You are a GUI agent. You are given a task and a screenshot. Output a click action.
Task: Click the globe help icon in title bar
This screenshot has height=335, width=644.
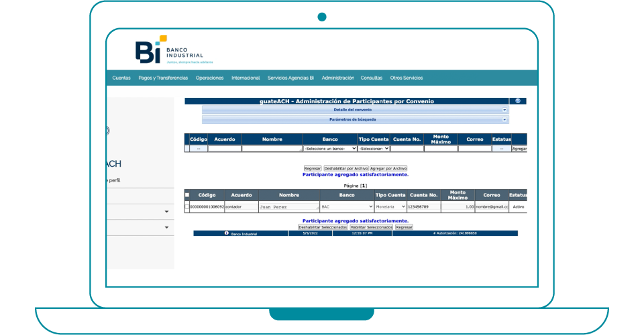pos(517,101)
